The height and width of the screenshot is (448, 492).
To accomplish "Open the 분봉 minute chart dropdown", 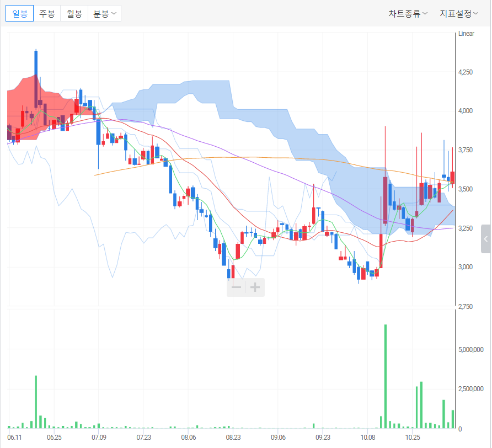I will tap(105, 13).
